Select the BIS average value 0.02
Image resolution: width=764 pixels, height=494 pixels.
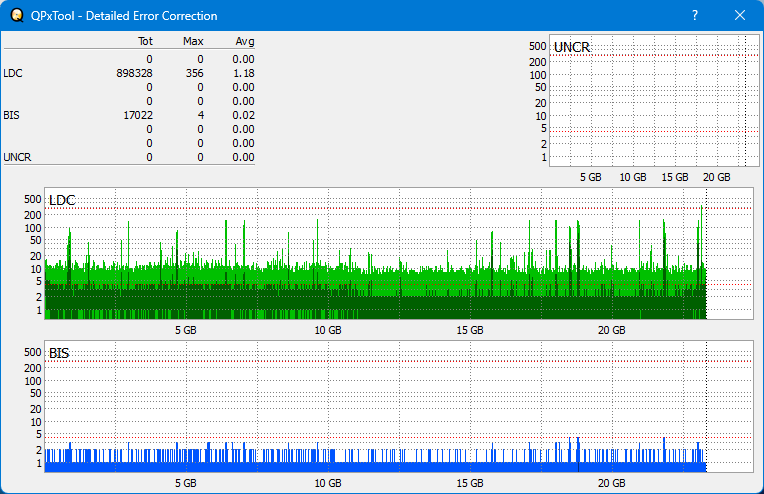point(243,115)
